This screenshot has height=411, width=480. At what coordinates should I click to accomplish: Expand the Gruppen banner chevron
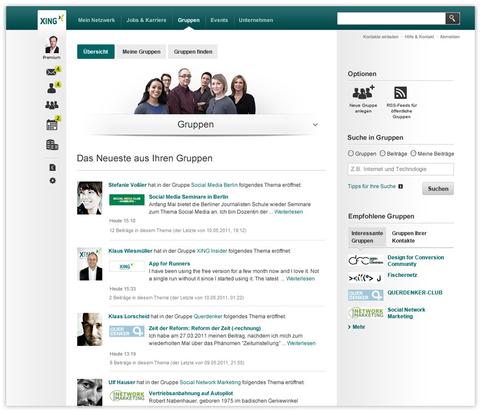click(315, 125)
